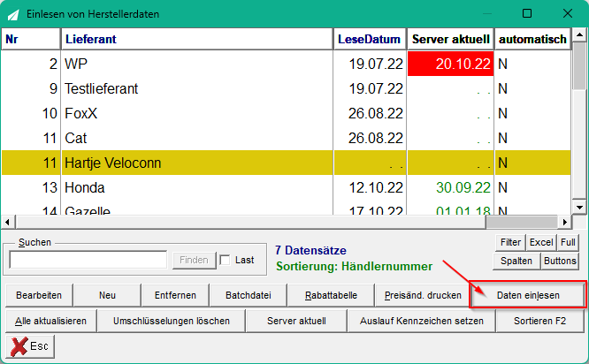Select the Hartje Veloconn row
The image size is (589, 364).
coord(287,163)
